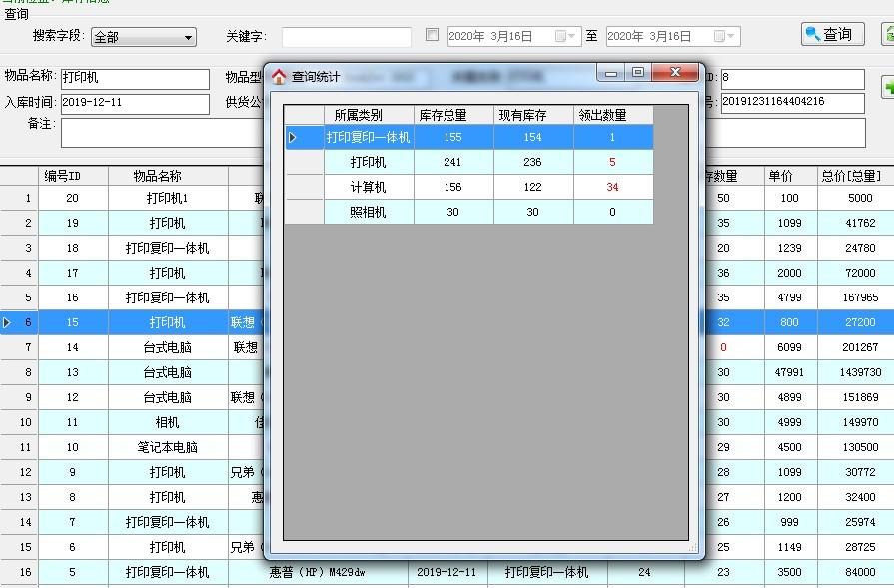Select main table row 1 named 打印机1

[x=167, y=198]
